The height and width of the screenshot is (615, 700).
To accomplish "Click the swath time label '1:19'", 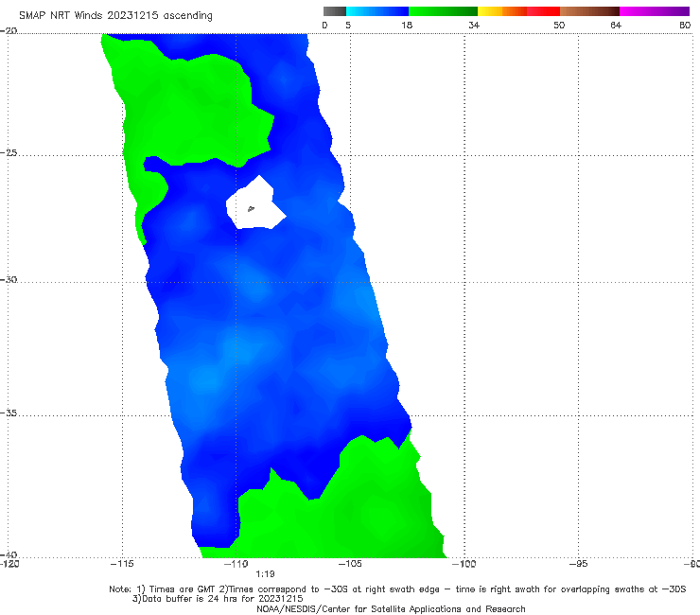I will 265,574.
